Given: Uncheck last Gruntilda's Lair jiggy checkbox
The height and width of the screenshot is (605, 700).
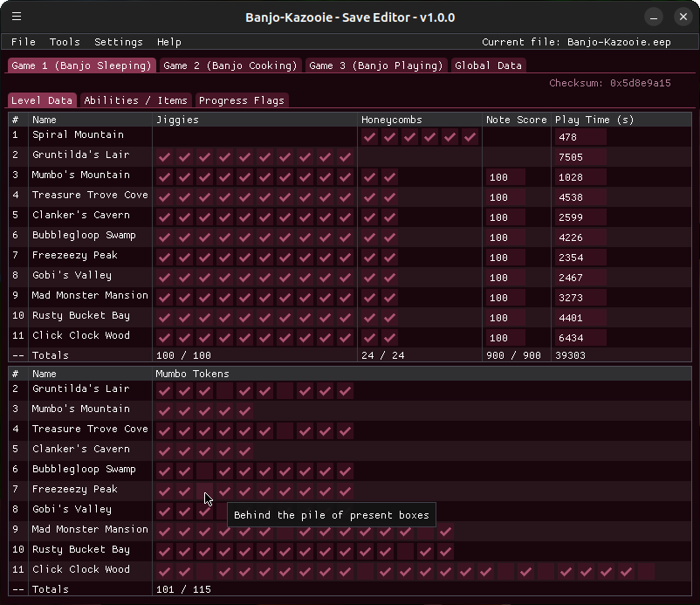Looking at the screenshot, I should [346, 157].
